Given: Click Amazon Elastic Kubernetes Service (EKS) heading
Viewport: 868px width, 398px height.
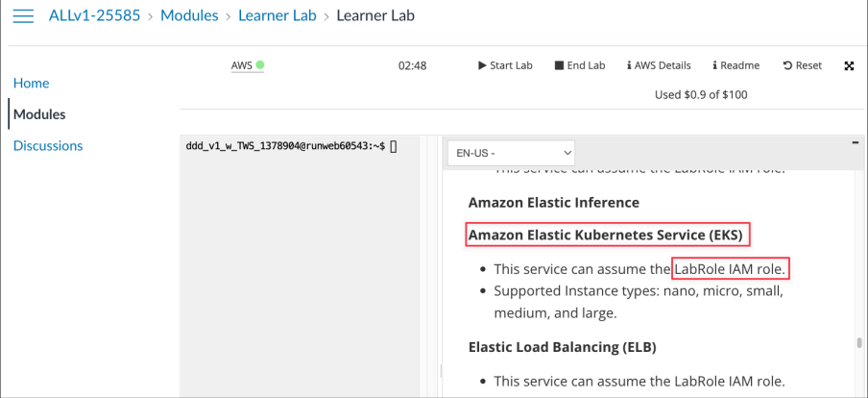Looking at the screenshot, I should click(x=606, y=235).
